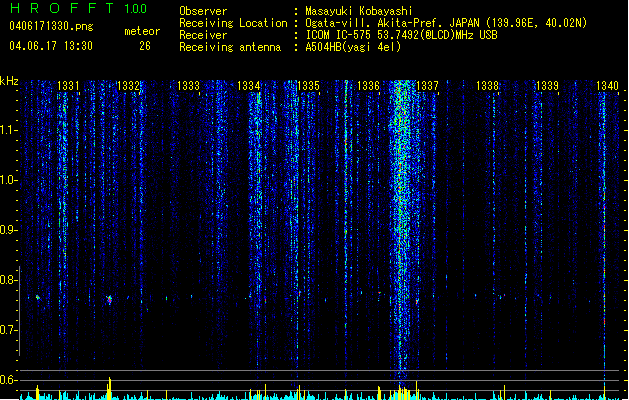Click the 1336 time marker

point(368,85)
